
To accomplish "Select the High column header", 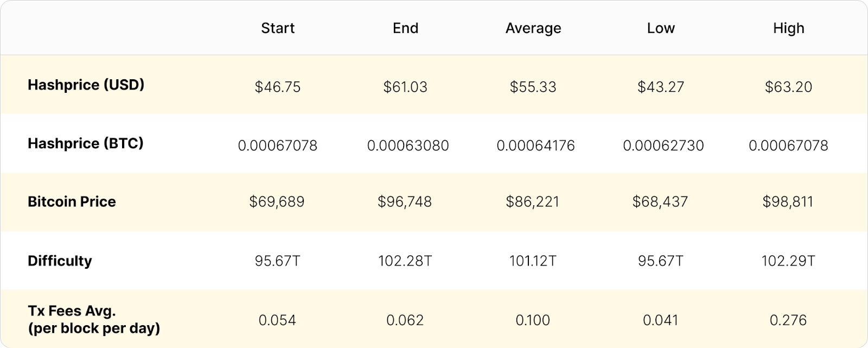I will click(x=788, y=29).
